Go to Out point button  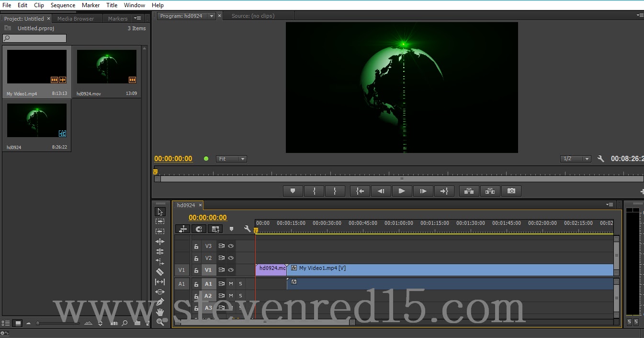[x=444, y=191]
